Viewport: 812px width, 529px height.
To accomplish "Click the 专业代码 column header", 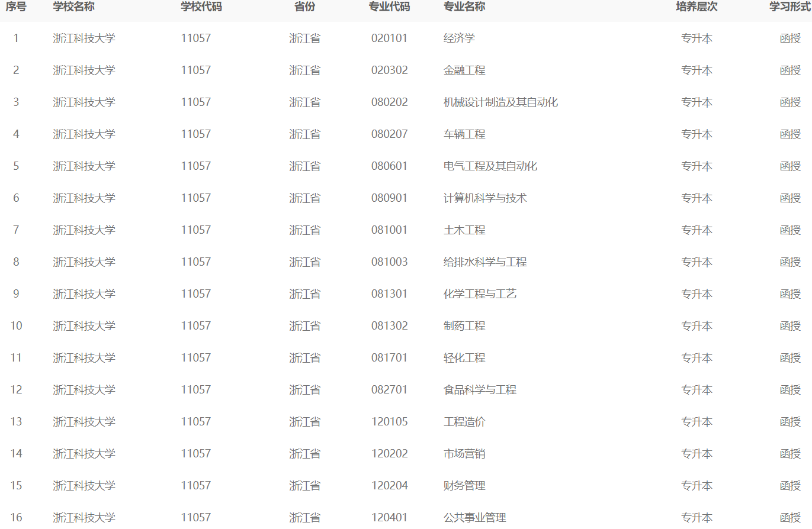I will (389, 7).
